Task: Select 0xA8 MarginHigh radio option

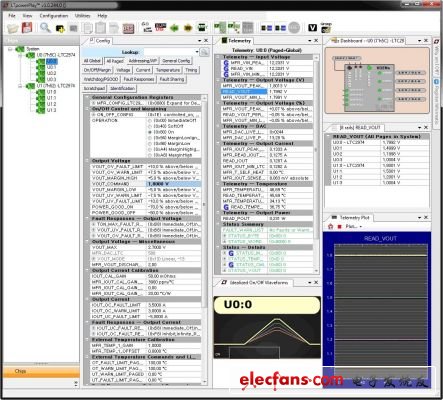Action: coord(150,155)
